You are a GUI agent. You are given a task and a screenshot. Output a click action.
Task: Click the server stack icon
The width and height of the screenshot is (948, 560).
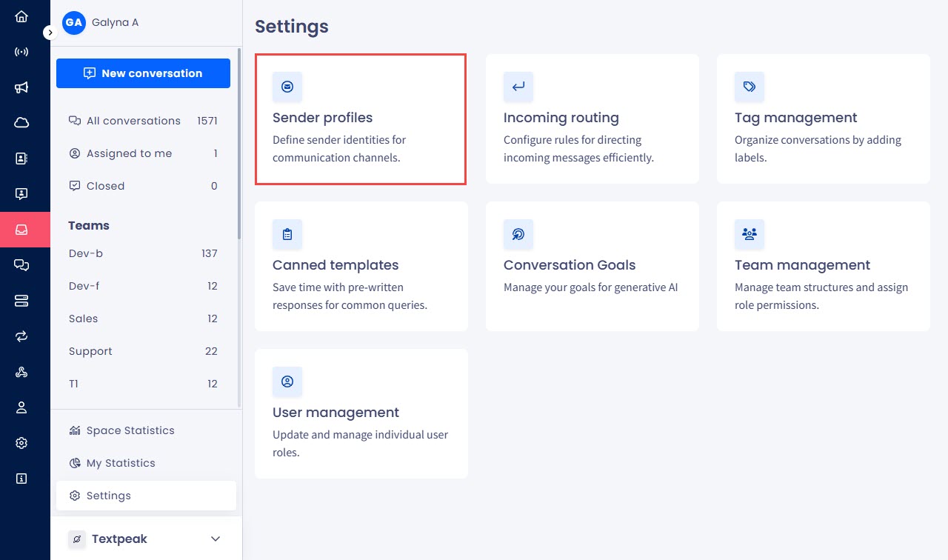click(21, 301)
